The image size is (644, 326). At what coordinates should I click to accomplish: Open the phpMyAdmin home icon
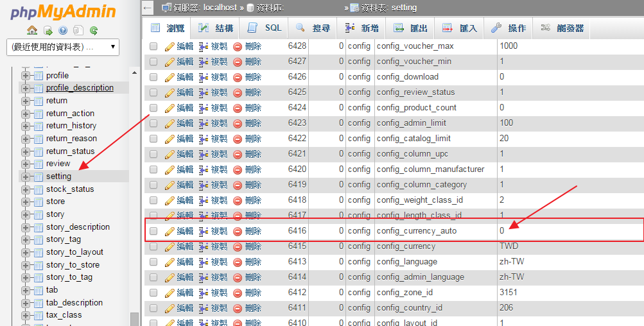coord(32,30)
